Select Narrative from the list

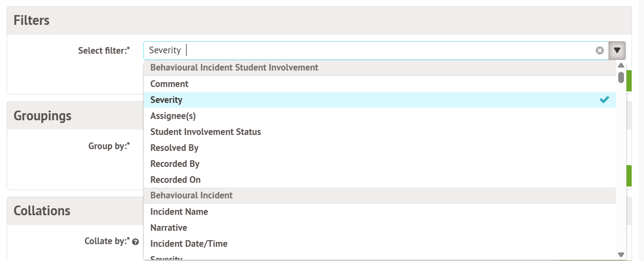click(169, 228)
